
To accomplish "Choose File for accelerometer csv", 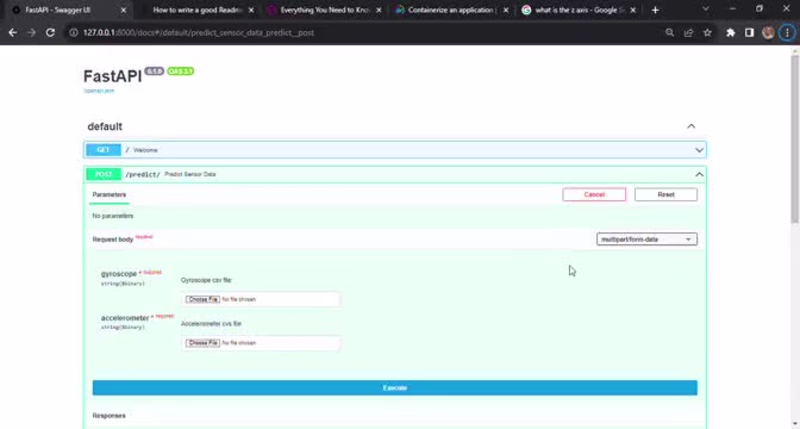I will 203,343.
